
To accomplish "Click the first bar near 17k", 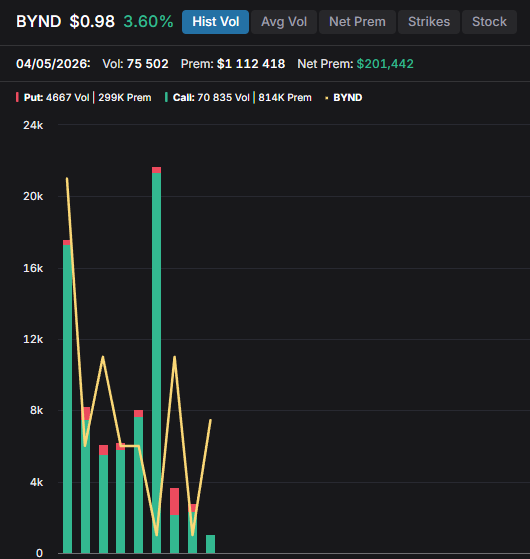I will [67, 396].
